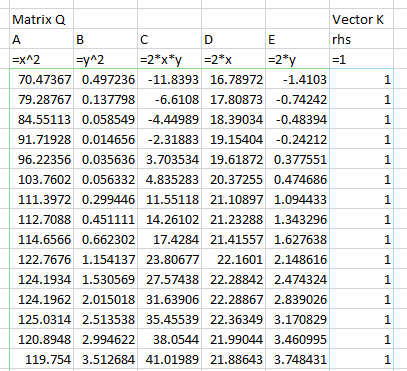Select cell with value 17.80873
Image resolution: width=407 pixels, height=371 pixels.
coord(233,99)
